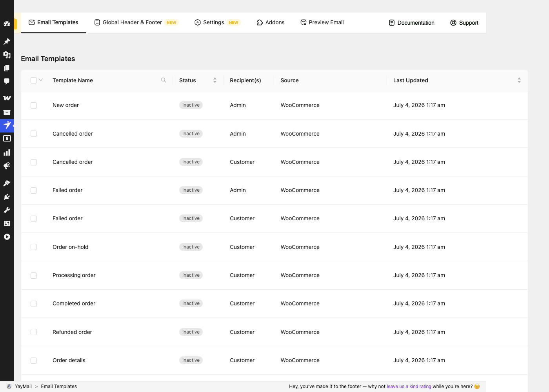Open Comments speech-bubble sidebar icon
The height and width of the screenshot is (392, 549).
coord(7,82)
